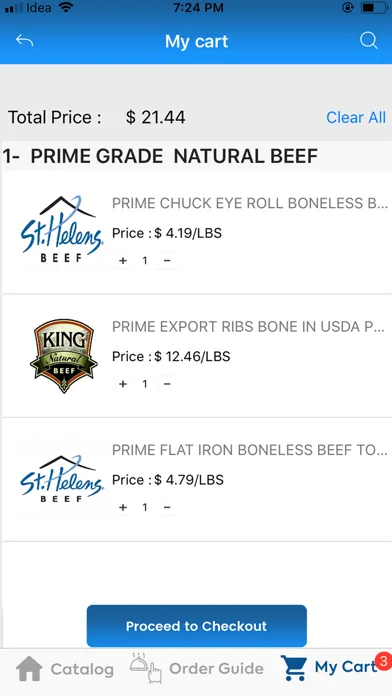This screenshot has width=392, height=696.
Task: Tap St. Helens logo for Flat Iron item
Action: pyautogui.click(x=62, y=479)
